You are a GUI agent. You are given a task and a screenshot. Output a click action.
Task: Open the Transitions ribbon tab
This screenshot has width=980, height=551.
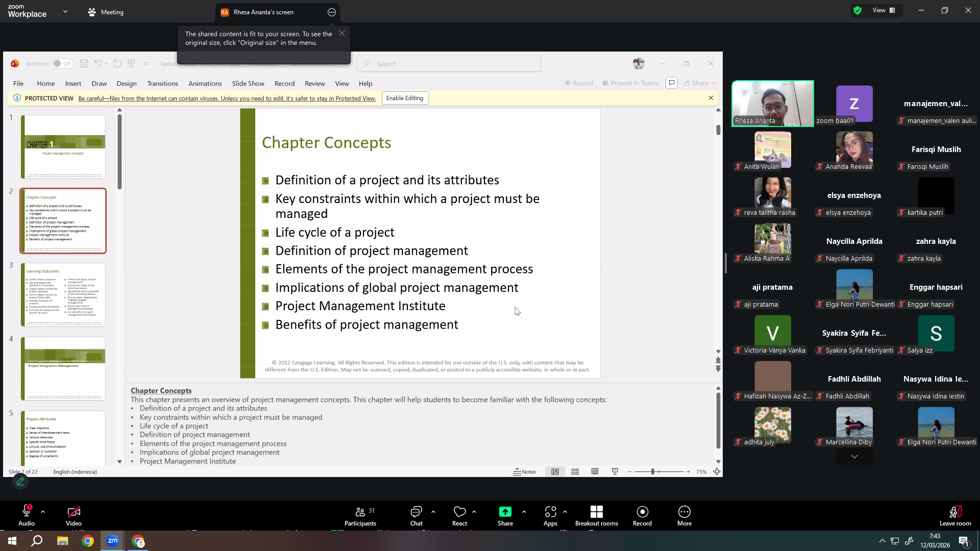[x=163, y=83]
